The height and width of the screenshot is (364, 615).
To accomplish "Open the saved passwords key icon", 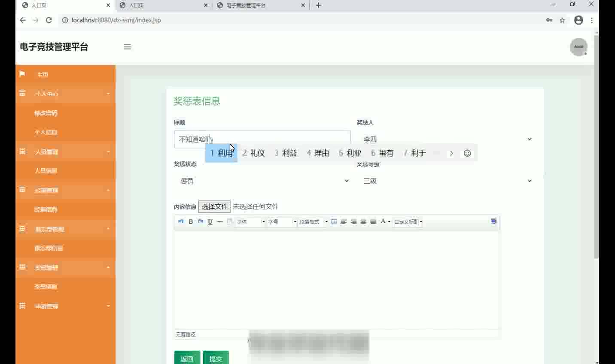I will click(x=549, y=20).
